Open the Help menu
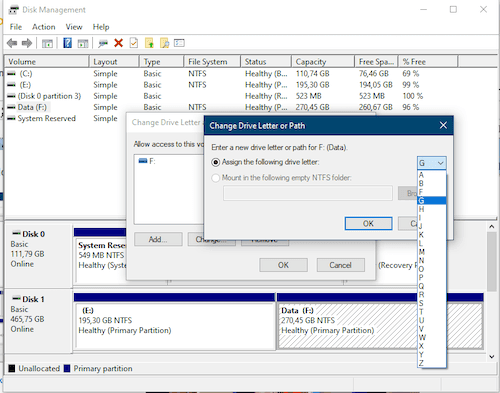500x393 pixels. [101, 27]
